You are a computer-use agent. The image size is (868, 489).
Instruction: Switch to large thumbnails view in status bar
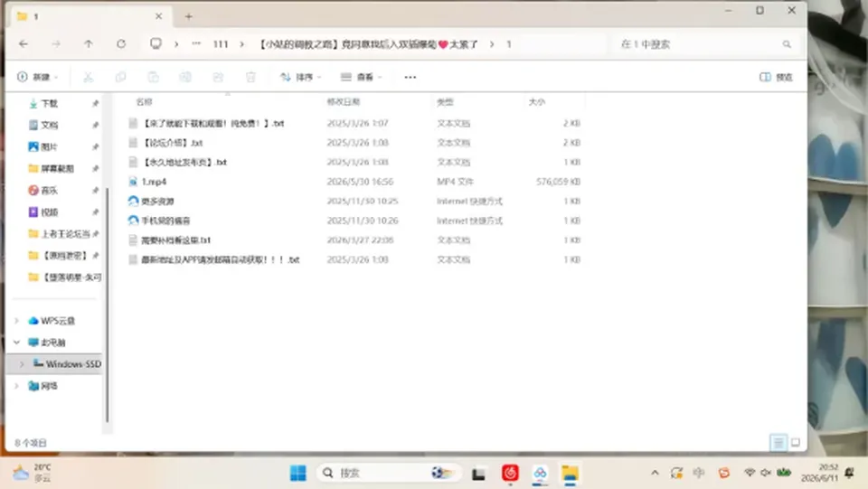796,443
